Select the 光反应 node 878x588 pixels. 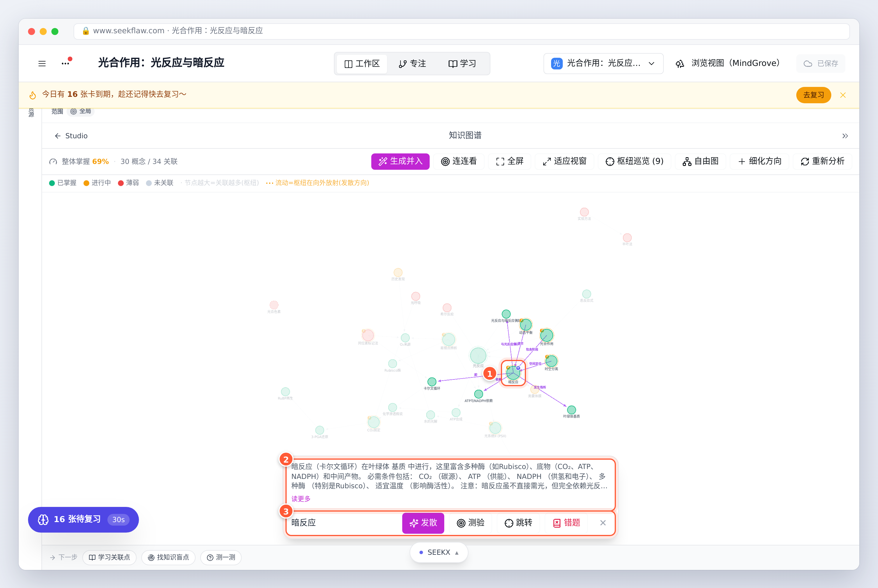coord(478,356)
